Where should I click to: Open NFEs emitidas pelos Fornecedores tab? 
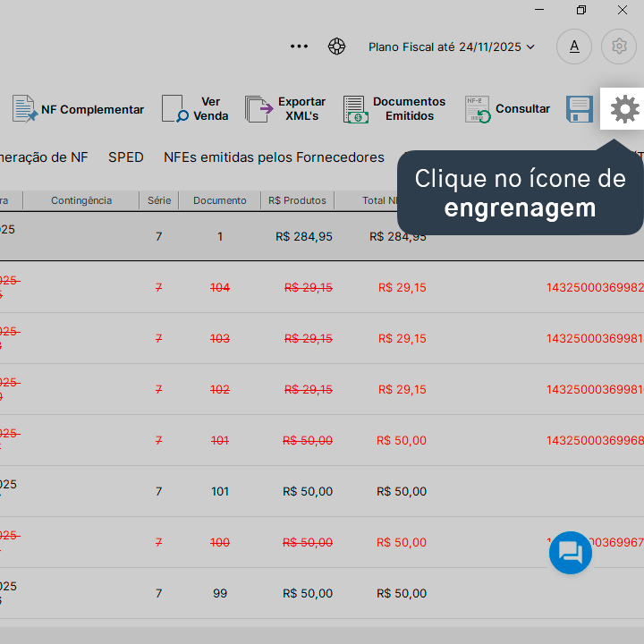coord(274,157)
